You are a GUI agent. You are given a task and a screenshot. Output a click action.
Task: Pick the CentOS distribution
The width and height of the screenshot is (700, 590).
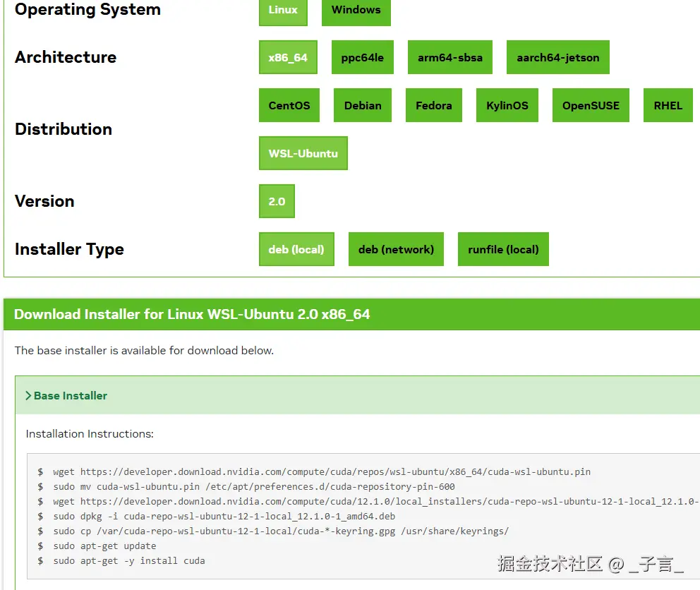(x=289, y=105)
